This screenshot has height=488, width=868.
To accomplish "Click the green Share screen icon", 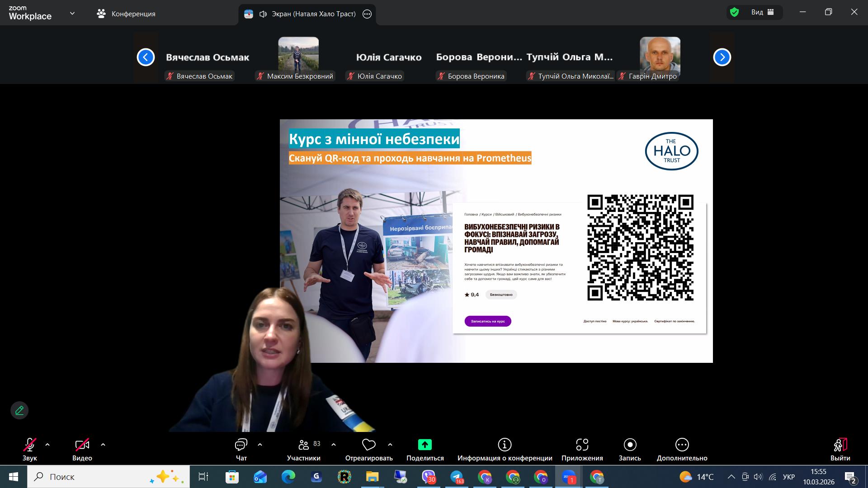I will click(425, 445).
